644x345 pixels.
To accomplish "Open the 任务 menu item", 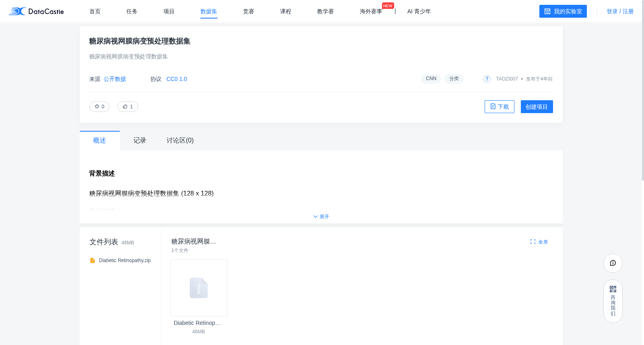I will (x=132, y=11).
